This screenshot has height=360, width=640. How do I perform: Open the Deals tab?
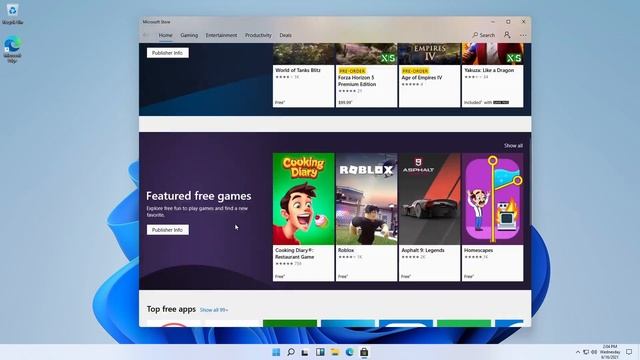(285, 36)
